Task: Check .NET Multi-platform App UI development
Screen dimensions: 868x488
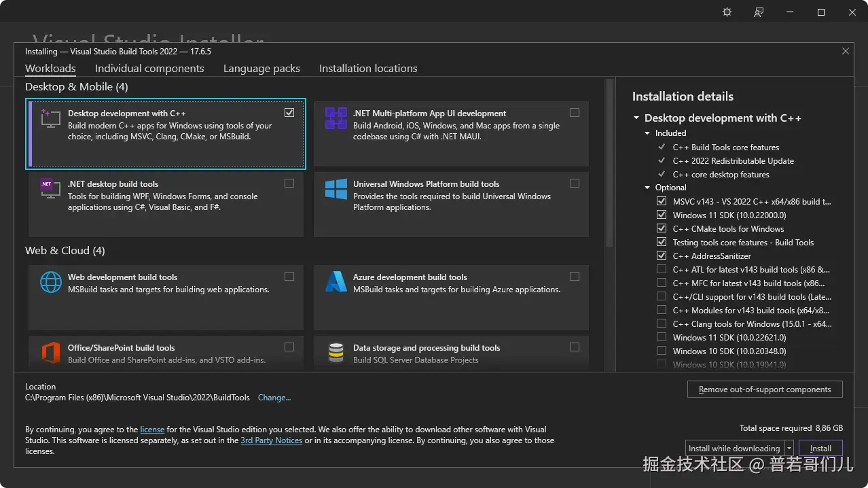Action: coord(575,113)
